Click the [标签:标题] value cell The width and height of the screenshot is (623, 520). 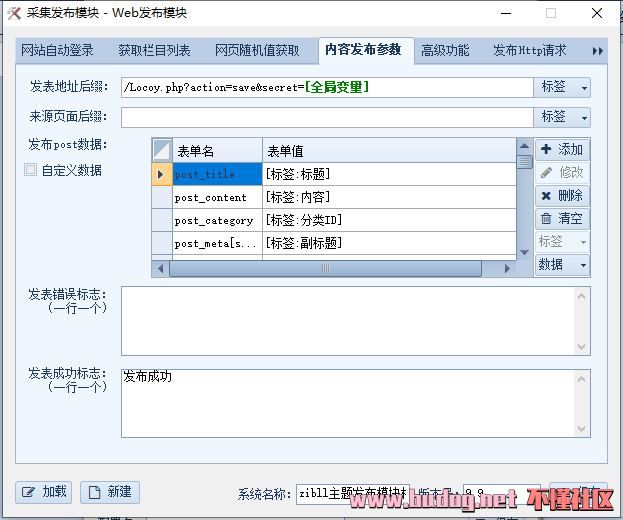(x=389, y=174)
